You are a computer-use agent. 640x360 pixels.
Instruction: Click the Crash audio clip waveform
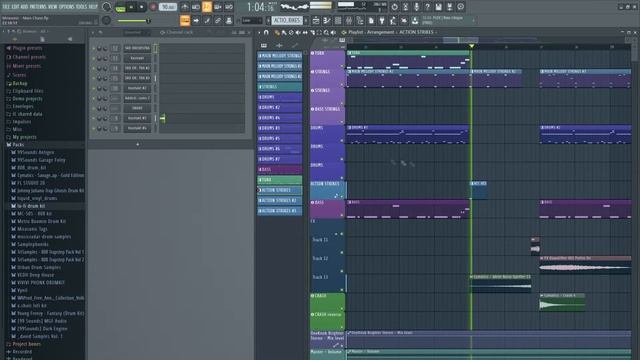coord(562,304)
